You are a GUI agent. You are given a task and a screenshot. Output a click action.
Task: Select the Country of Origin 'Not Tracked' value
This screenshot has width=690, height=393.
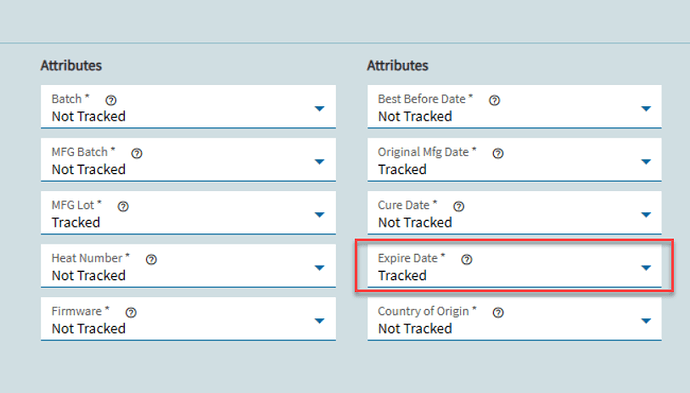tap(415, 328)
